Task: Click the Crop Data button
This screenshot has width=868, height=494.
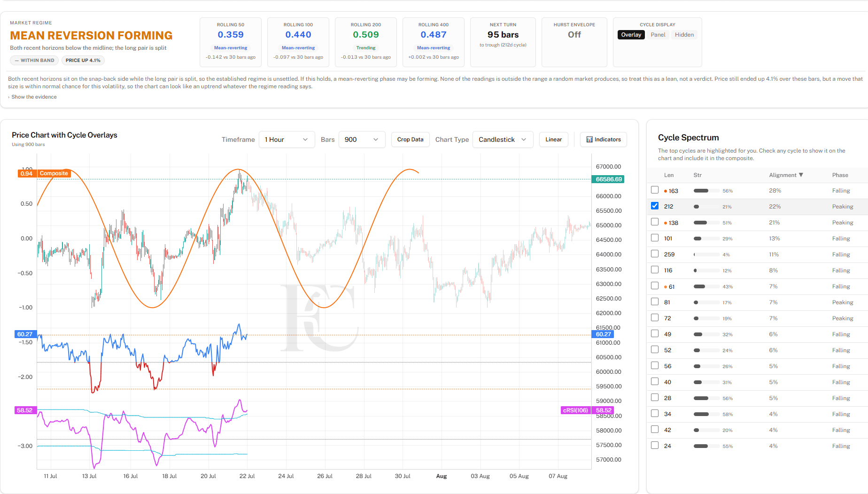Action: coord(410,139)
